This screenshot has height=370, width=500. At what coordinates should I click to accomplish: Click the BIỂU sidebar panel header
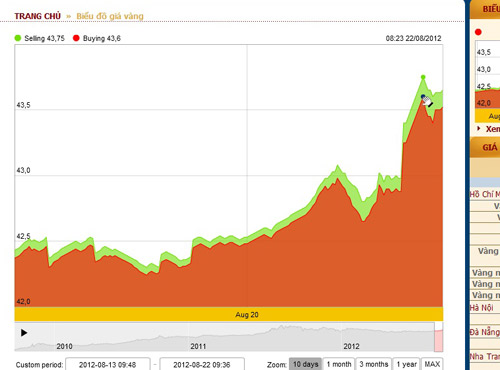click(x=485, y=9)
